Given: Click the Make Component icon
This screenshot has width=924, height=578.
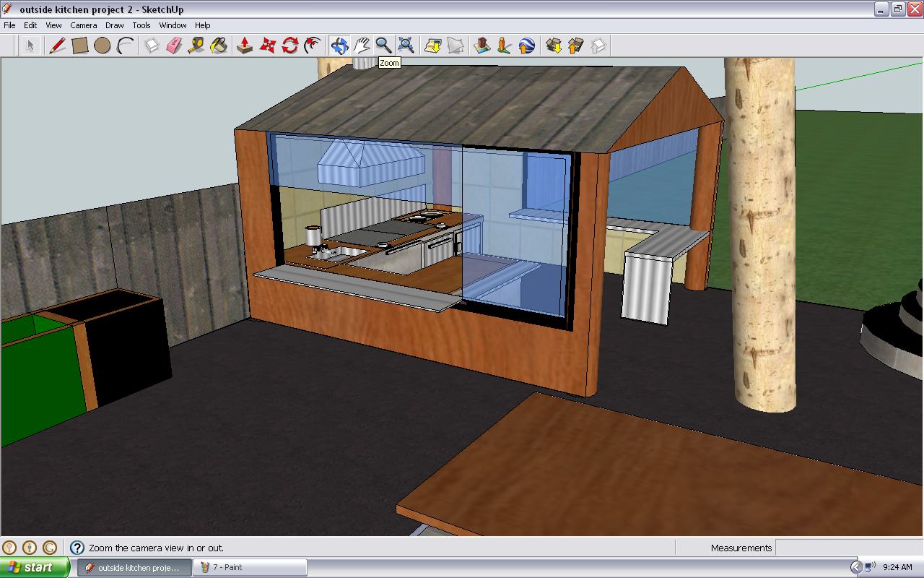Looking at the screenshot, I should click(152, 46).
